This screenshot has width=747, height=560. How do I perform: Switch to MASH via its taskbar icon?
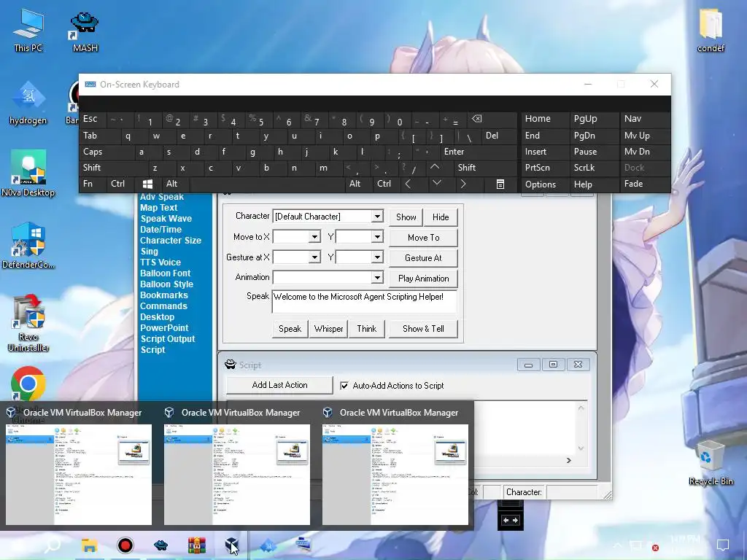pyautogui.click(x=161, y=545)
